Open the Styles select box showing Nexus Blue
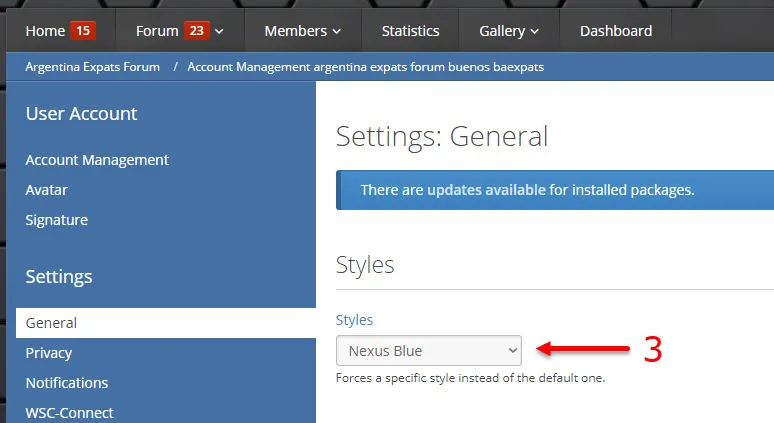 [429, 351]
